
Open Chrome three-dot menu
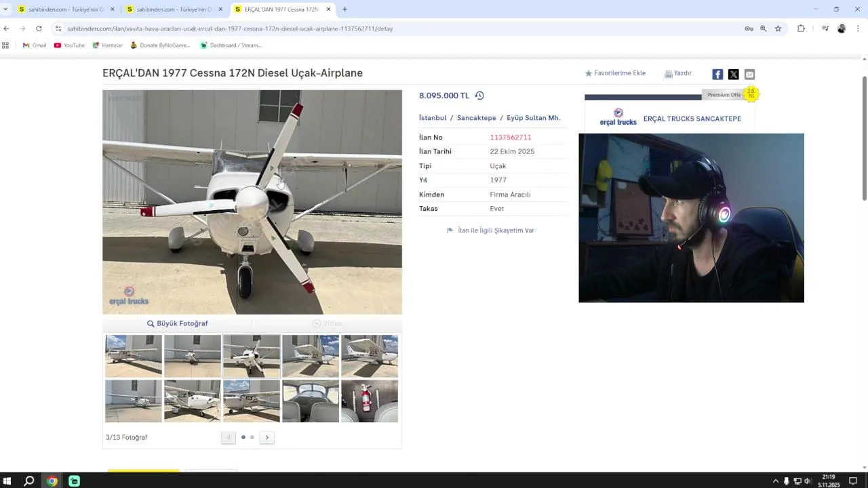coord(858,28)
